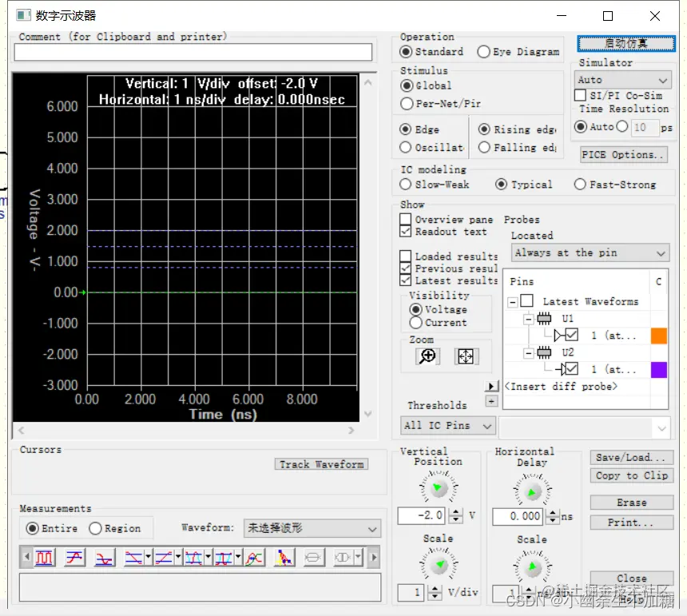Click the Erase button

pos(631,502)
